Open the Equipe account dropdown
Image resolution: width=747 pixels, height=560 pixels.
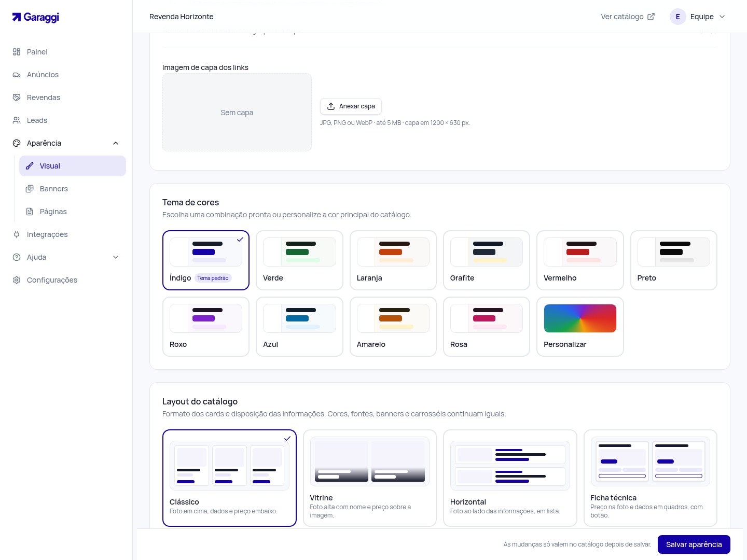(698, 17)
